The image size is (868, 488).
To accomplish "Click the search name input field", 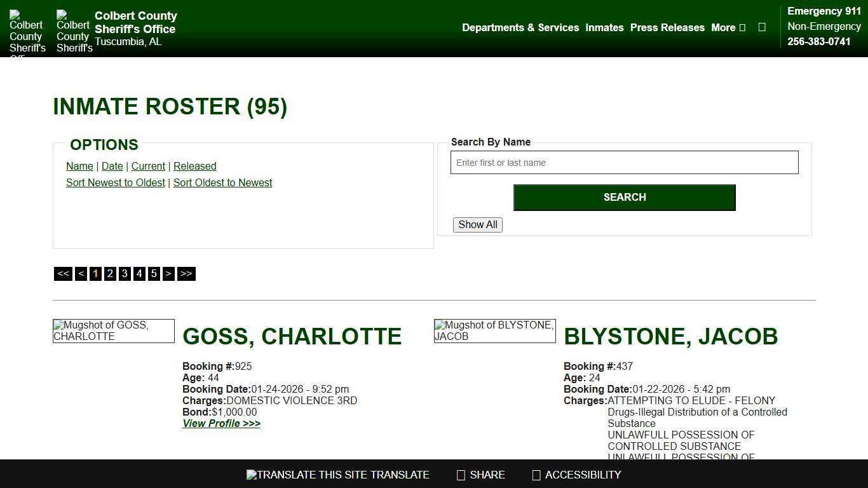I will pyautogui.click(x=624, y=163).
